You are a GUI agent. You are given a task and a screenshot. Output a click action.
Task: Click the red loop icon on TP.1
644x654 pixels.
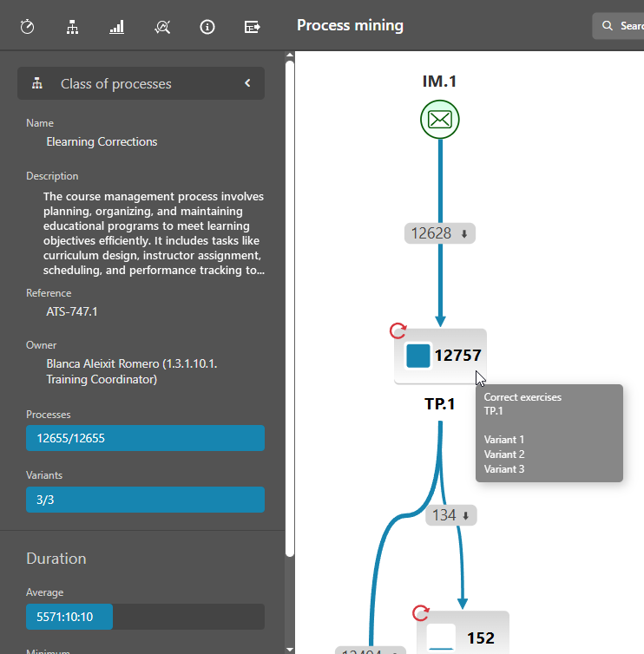[398, 330]
